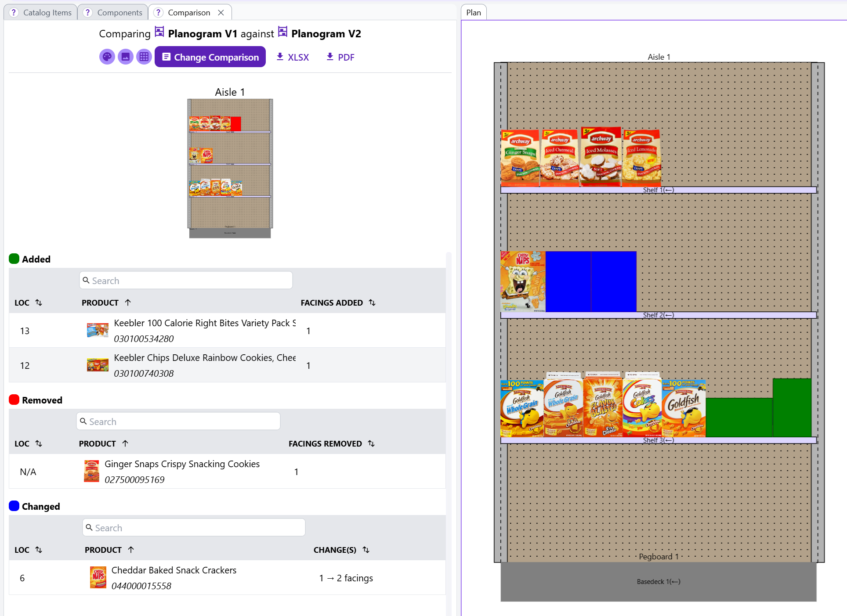The width and height of the screenshot is (847, 616).
Task: Click the image view icon button
Action: (125, 57)
